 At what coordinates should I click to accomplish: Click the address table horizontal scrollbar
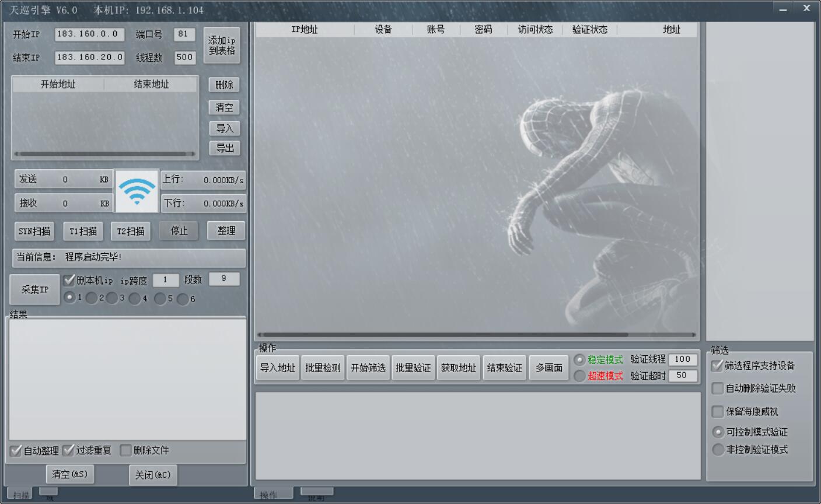click(105, 154)
